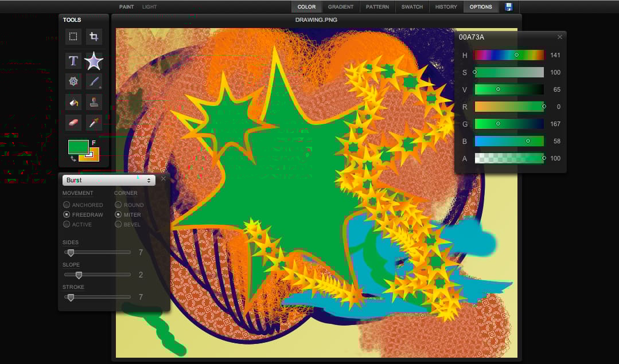
Task: Click the TOOLS panel header
Action: [x=72, y=19]
